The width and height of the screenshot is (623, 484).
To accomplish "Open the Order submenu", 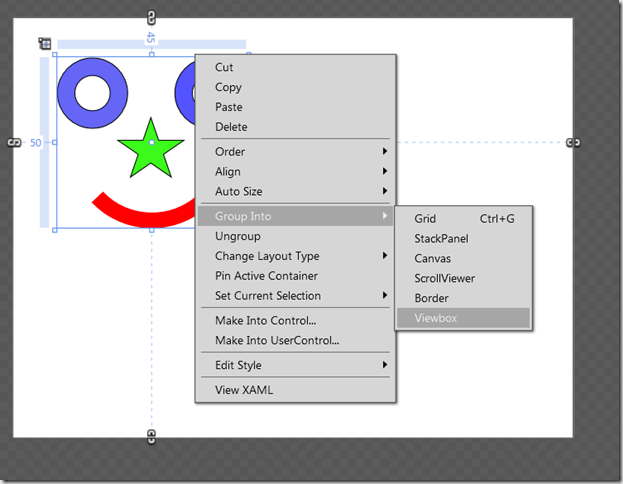I will pyautogui.click(x=295, y=151).
